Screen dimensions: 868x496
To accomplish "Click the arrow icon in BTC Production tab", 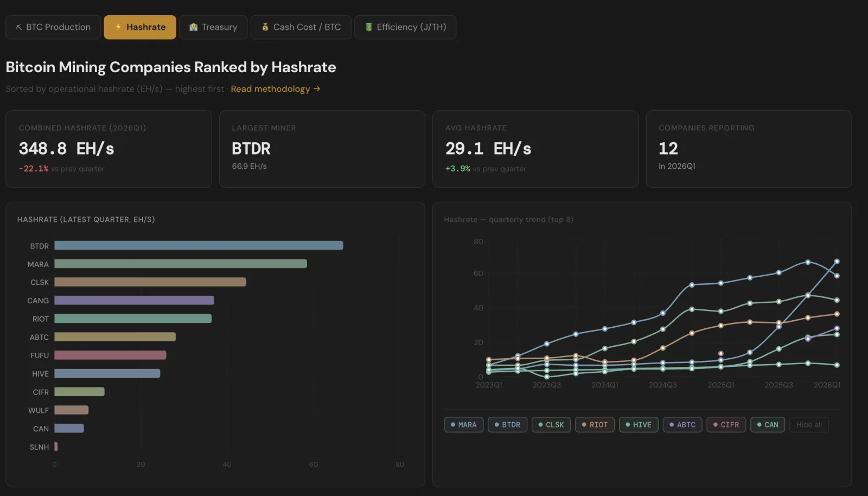I will [19, 27].
